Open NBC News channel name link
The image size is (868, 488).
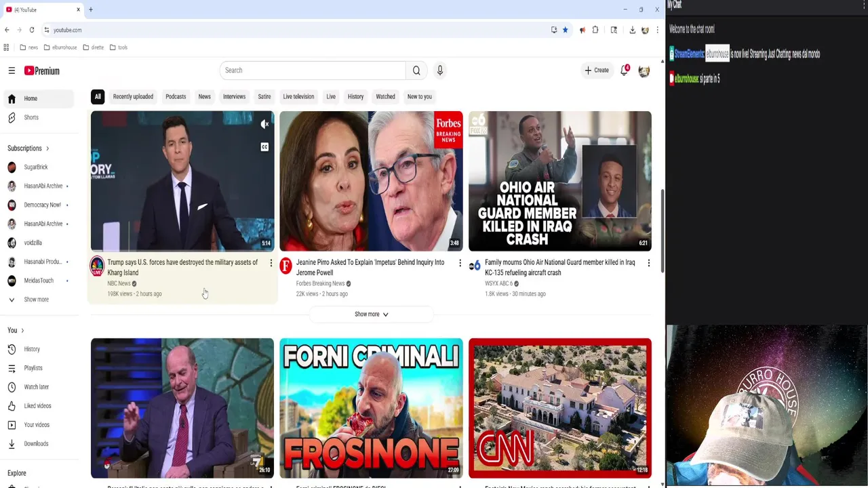click(x=119, y=283)
